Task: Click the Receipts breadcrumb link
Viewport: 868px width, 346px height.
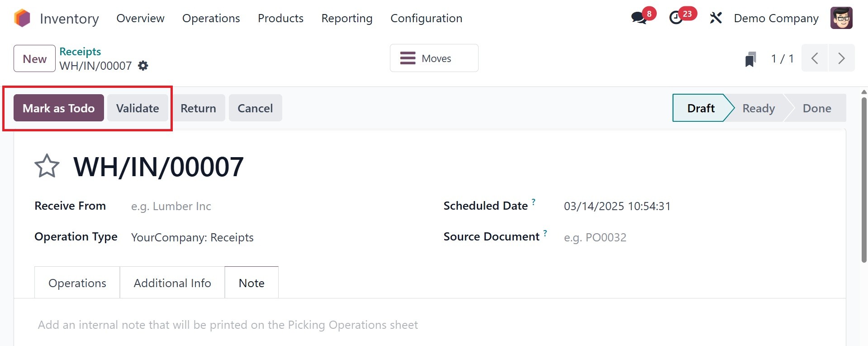Action: [80, 52]
